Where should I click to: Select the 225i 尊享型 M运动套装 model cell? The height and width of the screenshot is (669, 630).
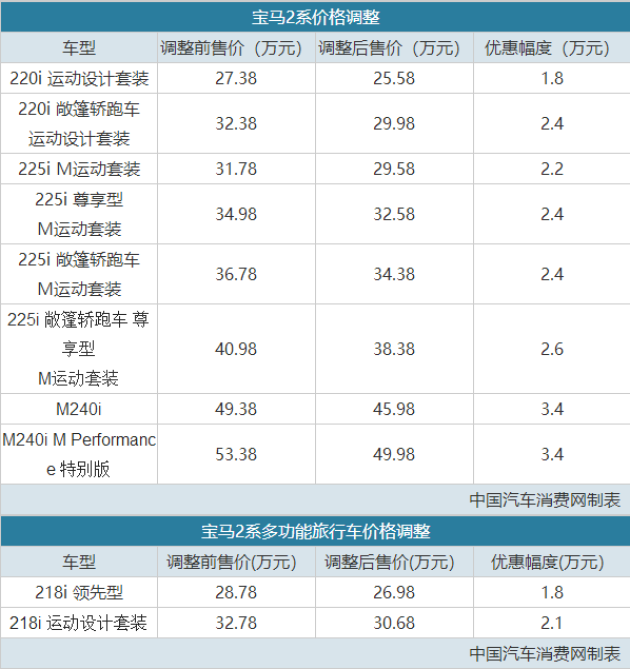pyautogui.click(x=79, y=214)
